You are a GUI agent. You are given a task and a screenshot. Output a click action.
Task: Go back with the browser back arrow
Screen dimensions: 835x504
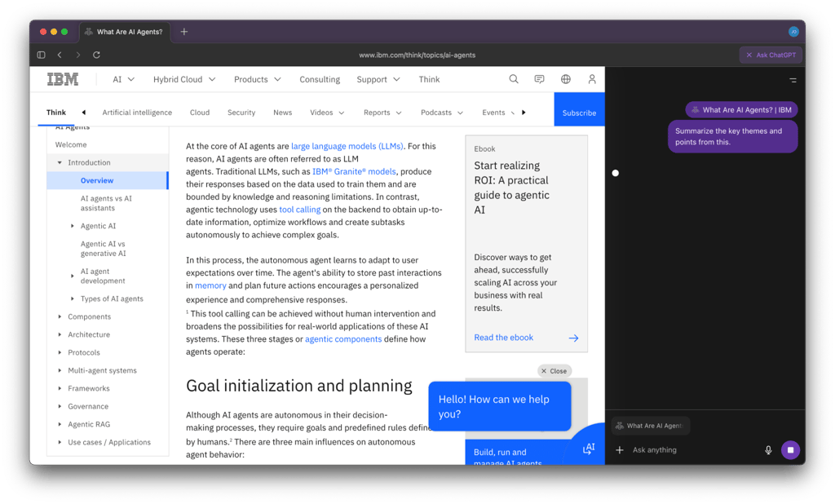[x=60, y=55]
